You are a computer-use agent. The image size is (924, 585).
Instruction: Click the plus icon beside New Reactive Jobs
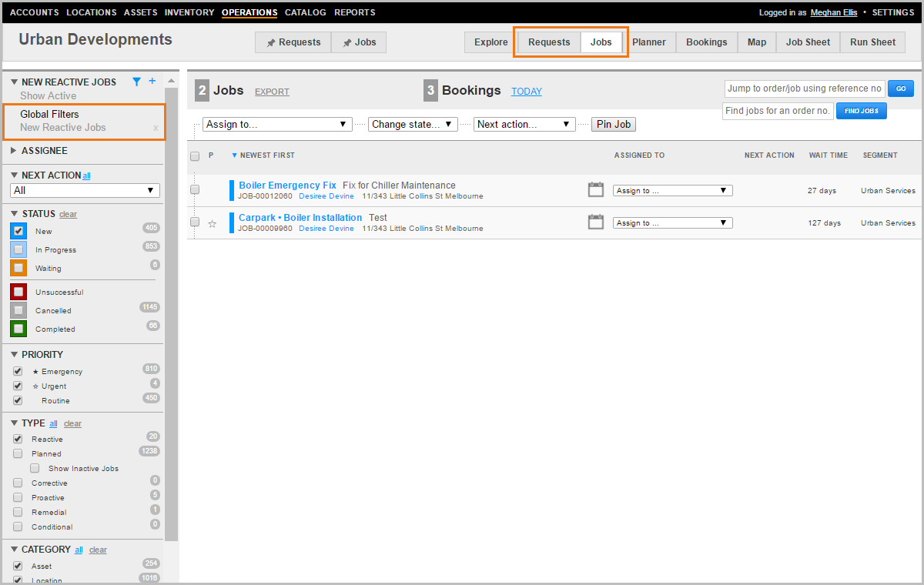tap(152, 82)
